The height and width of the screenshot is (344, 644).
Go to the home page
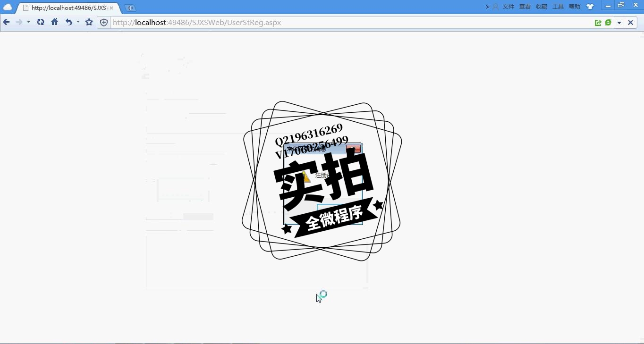pyautogui.click(x=55, y=22)
